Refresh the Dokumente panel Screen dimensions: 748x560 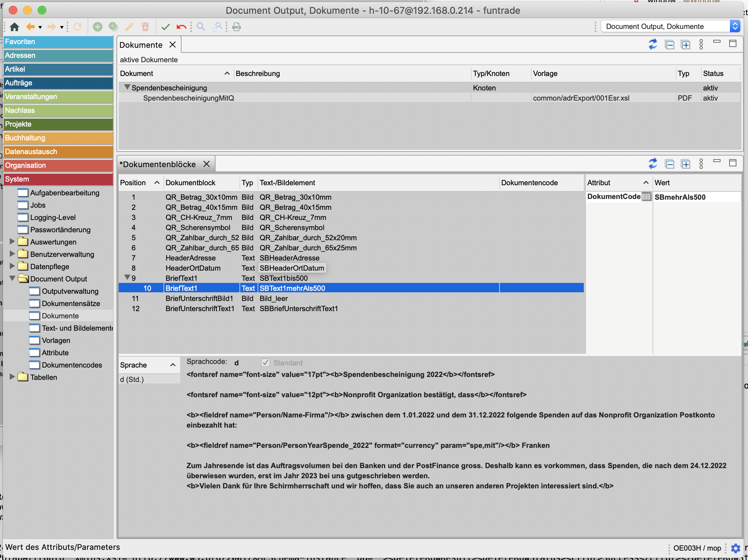click(653, 44)
